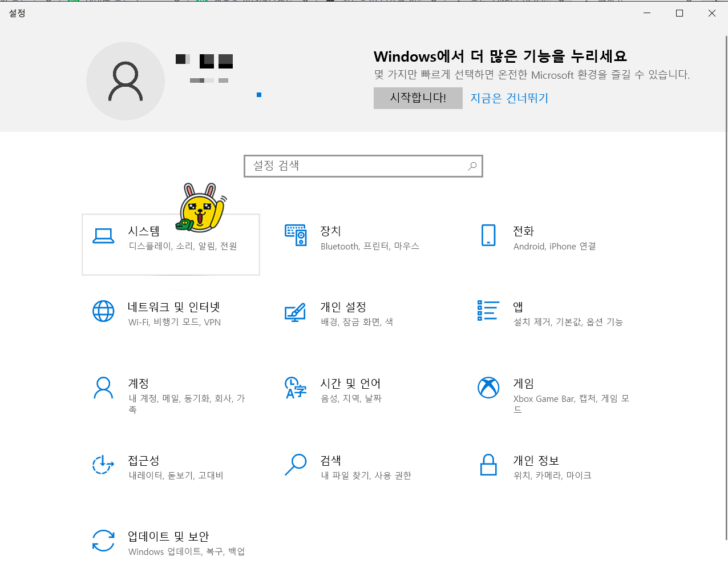Screen dimensions: 728x568
Task: Click 'Windows 업데이트, 복구, 백업' description
Action: point(187,551)
